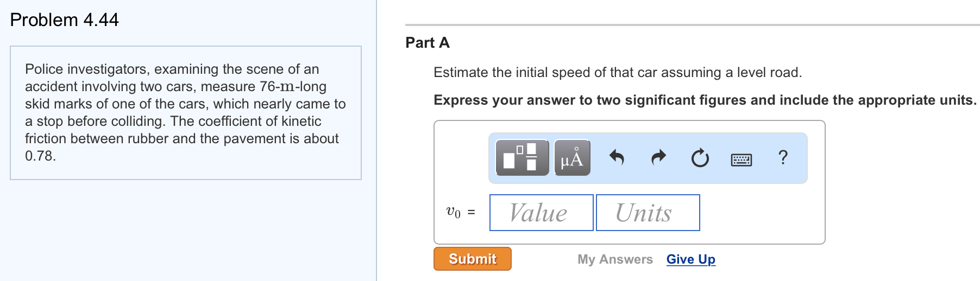980x281 pixels.
Task: Click the '76-m-long' text in the problem
Action: 293,87
